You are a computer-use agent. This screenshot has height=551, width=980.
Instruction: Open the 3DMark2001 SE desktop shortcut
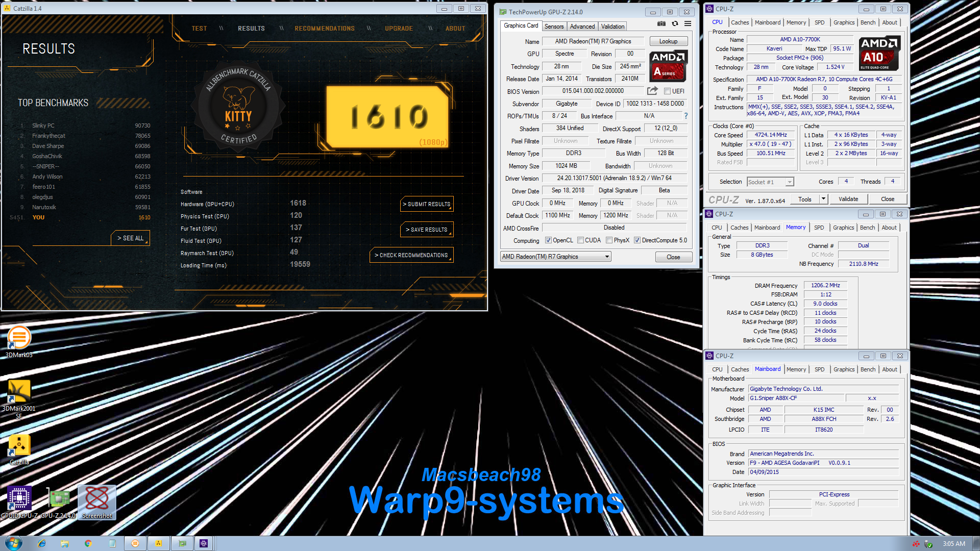tap(19, 399)
